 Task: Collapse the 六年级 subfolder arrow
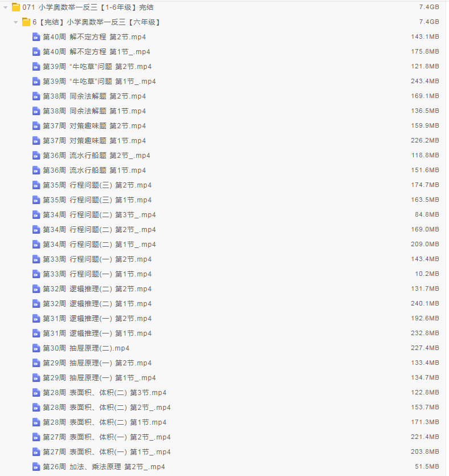[x=15, y=22]
